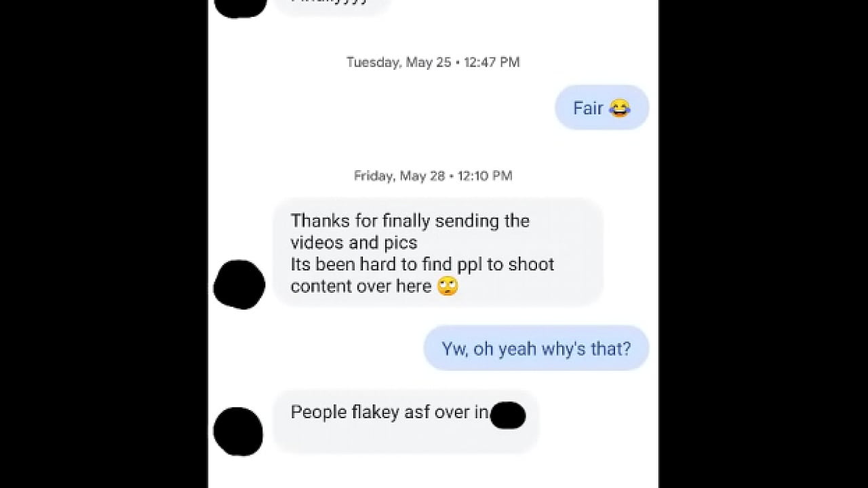Click the "12:47 PM" time label

click(x=492, y=62)
